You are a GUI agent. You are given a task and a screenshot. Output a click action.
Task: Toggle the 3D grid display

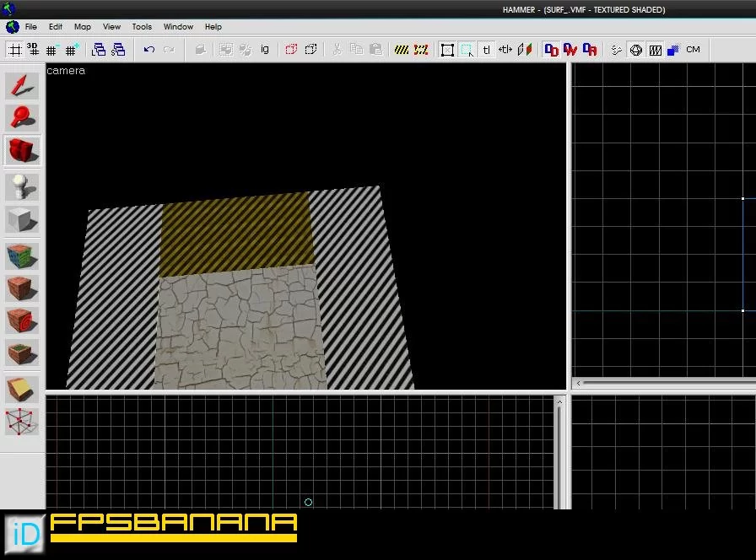point(33,50)
